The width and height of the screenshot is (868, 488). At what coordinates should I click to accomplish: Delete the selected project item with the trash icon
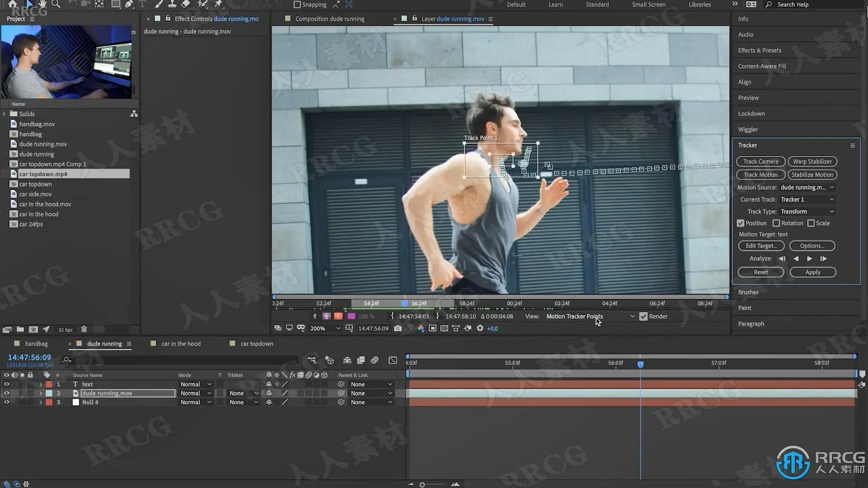tap(84, 329)
